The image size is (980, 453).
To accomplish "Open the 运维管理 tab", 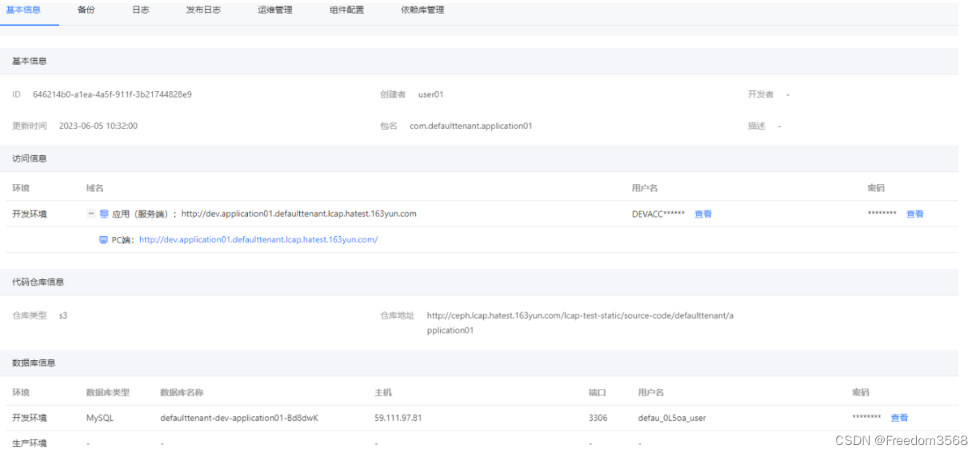I will pyautogui.click(x=275, y=10).
